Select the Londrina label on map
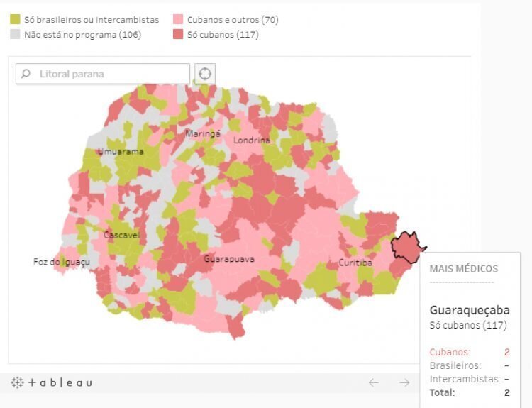 click(x=252, y=140)
